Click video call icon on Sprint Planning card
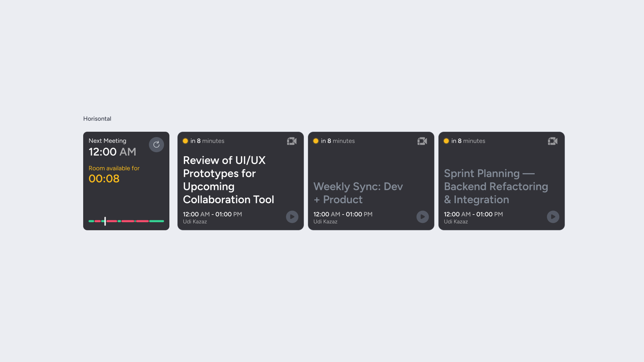 pyautogui.click(x=553, y=141)
